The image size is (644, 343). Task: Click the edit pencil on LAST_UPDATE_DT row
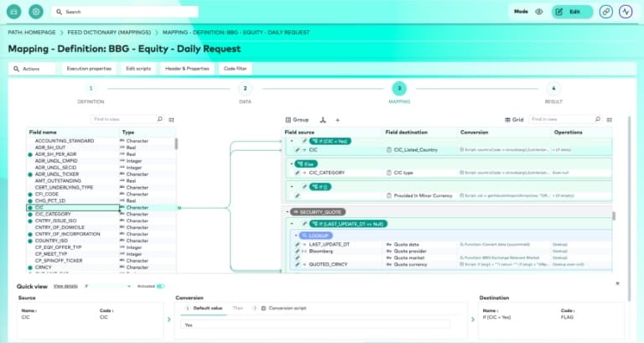pos(297,242)
